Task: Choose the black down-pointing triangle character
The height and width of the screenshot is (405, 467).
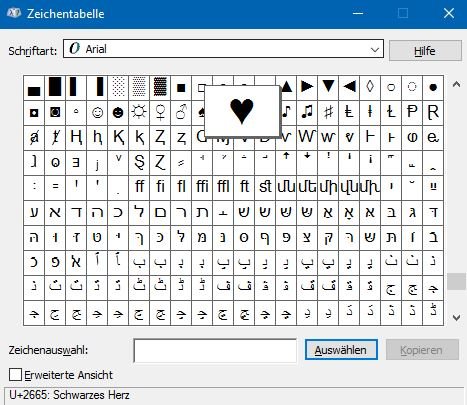Action: tap(328, 87)
